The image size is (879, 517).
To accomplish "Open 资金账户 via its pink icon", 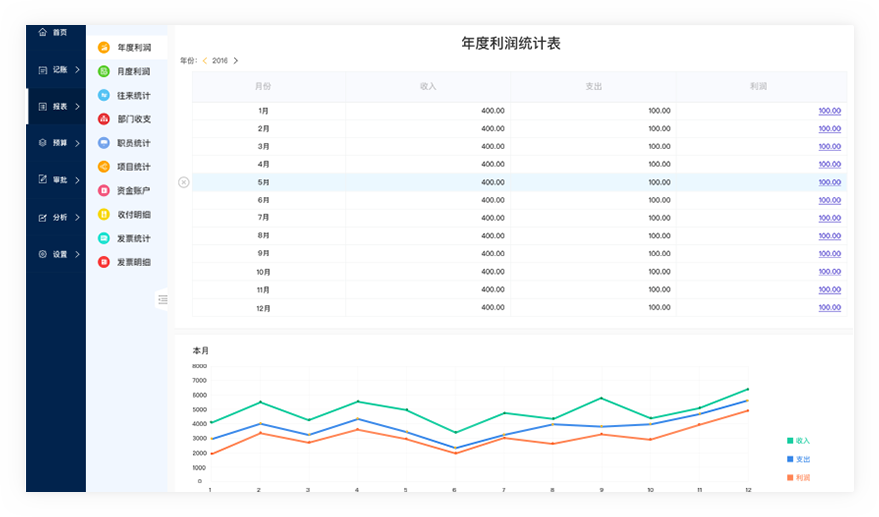I will pyautogui.click(x=104, y=191).
